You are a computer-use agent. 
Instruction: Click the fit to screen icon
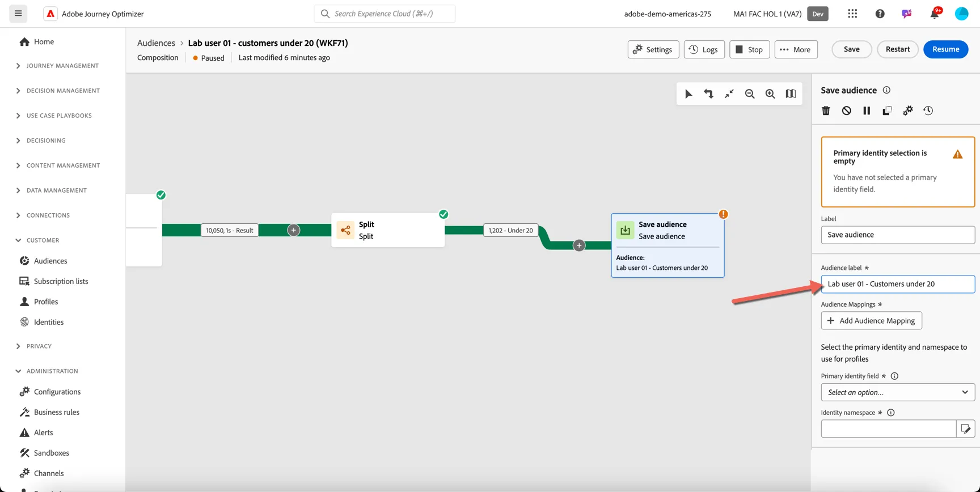tap(729, 94)
